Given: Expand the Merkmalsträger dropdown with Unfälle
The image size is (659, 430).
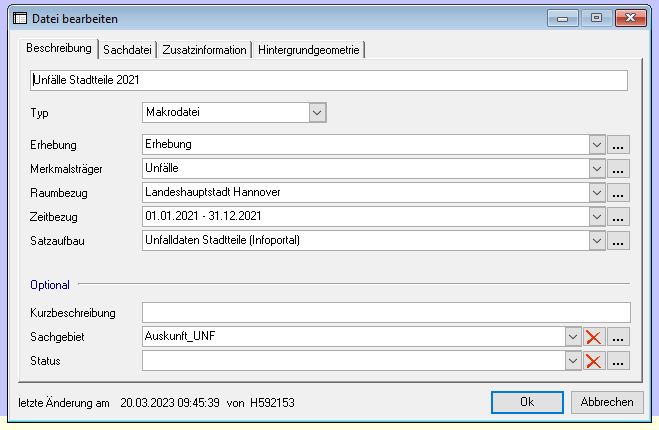Looking at the screenshot, I should tap(598, 169).
